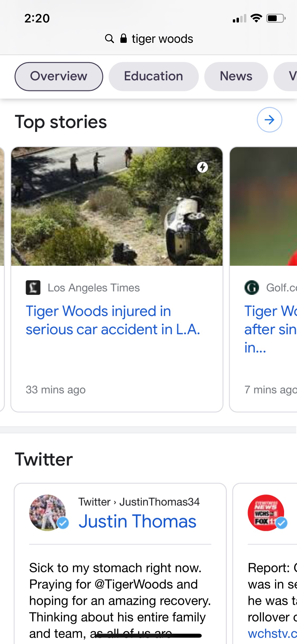
Task: Tap the search magnifier icon in address bar
Action: 109,39
